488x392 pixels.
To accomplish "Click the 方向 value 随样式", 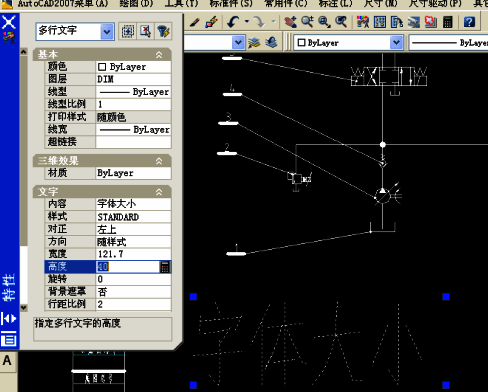I will tap(133, 242).
